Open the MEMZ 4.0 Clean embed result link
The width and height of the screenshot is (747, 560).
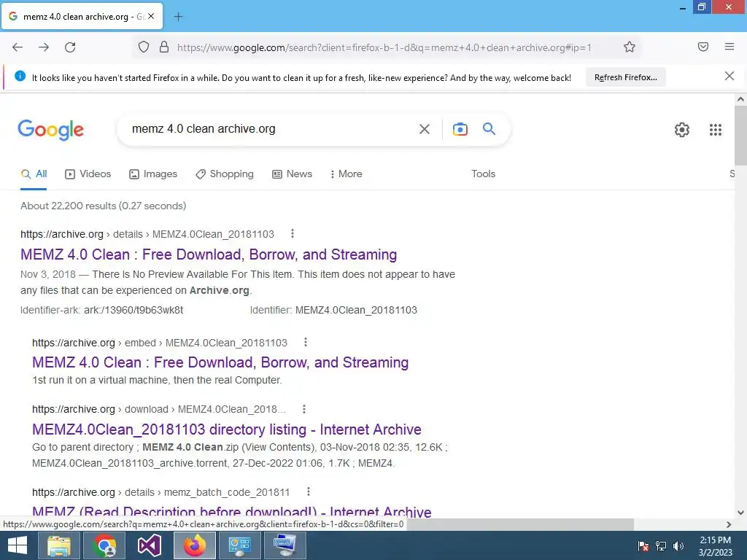220,362
